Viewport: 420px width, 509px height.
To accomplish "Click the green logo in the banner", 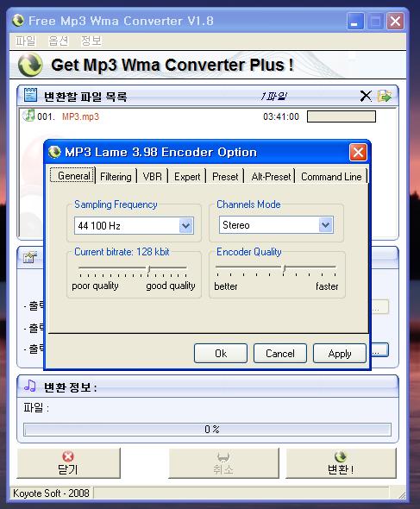I will [30, 65].
